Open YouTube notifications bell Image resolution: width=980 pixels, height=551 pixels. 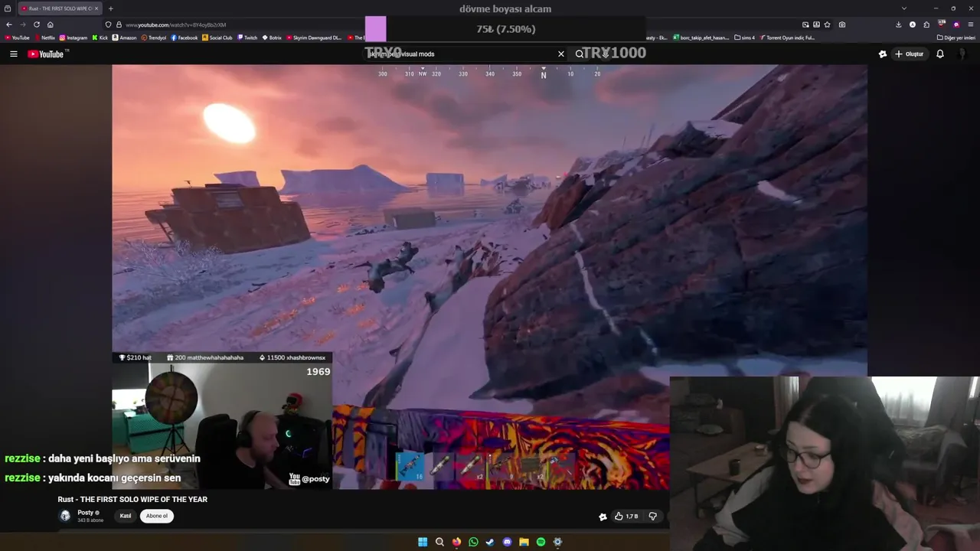coord(940,54)
